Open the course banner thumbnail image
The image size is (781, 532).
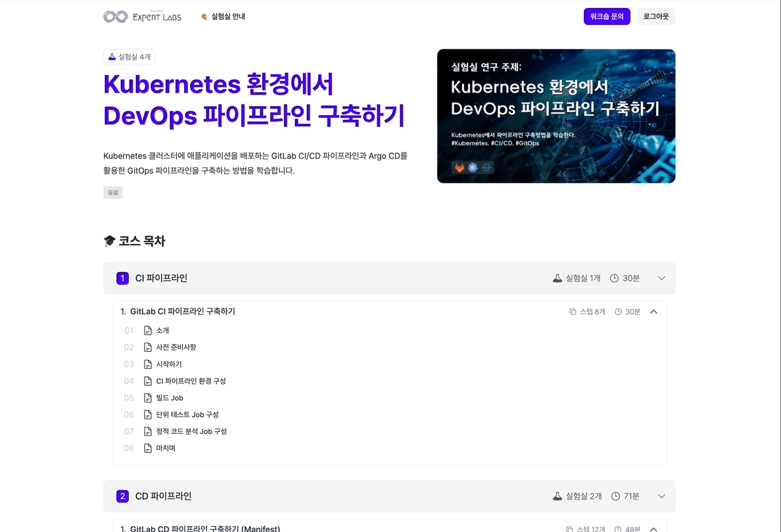pyautogui.click(x=556, y=116)
